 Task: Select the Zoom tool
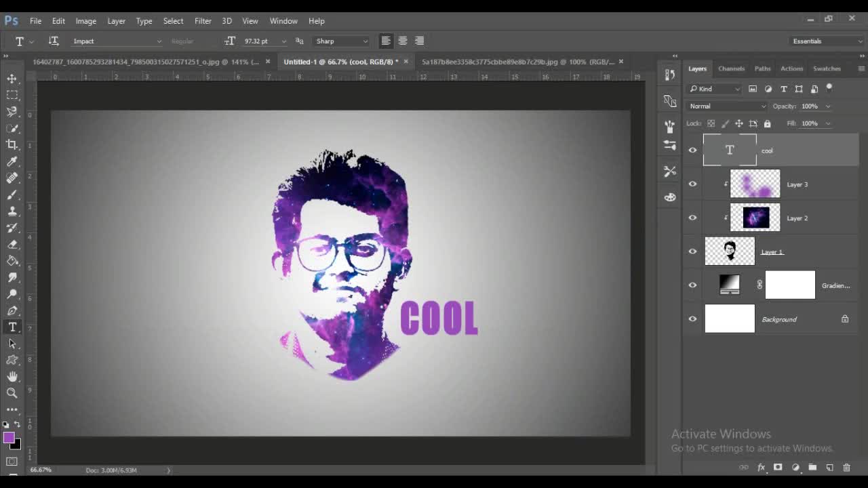tap(12, 393)
